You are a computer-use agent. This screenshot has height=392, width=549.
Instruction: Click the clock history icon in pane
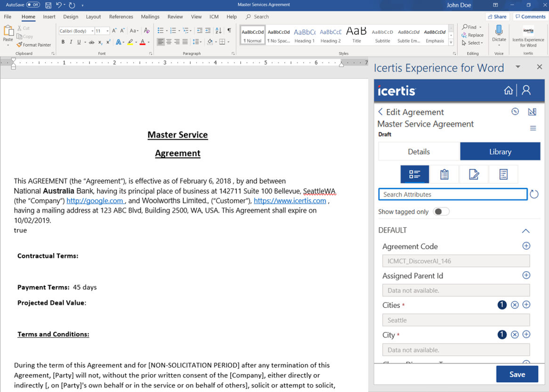(x=515, y=112)
